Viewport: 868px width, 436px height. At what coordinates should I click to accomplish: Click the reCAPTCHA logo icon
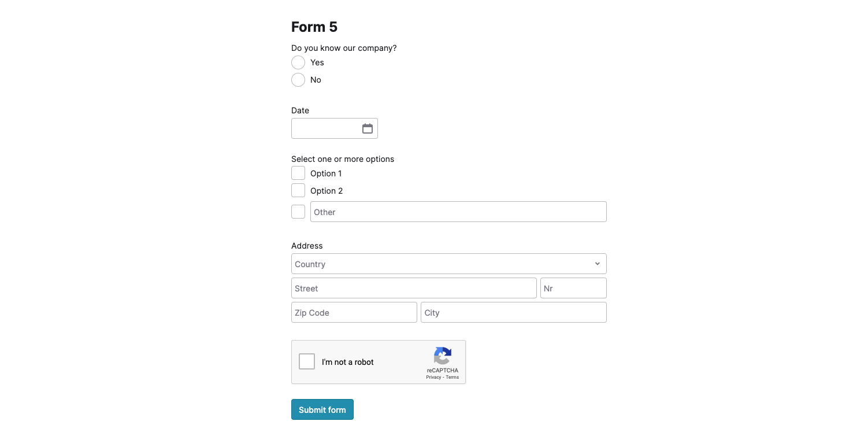(x=443, y=356)
